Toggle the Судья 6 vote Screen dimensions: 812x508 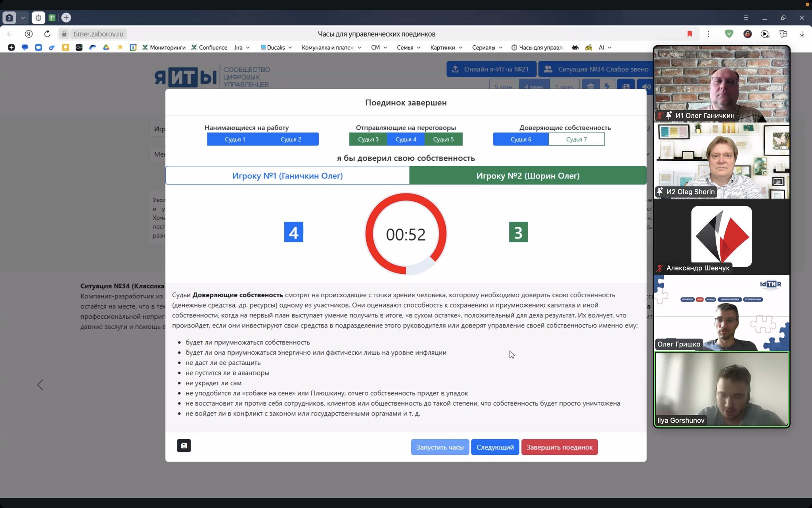521,139
